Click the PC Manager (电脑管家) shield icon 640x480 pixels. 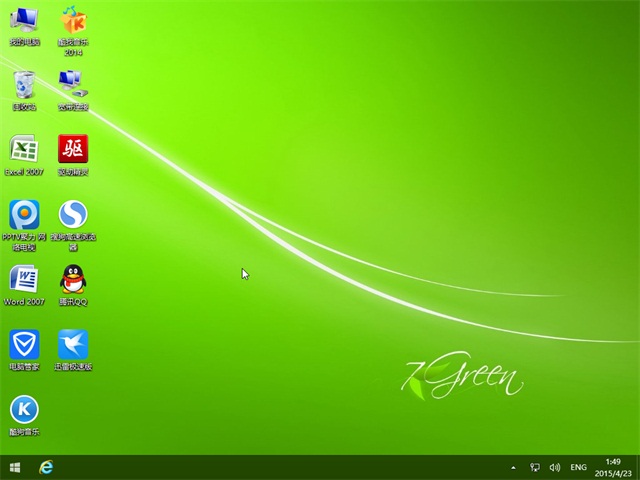(x=24, y=344)
